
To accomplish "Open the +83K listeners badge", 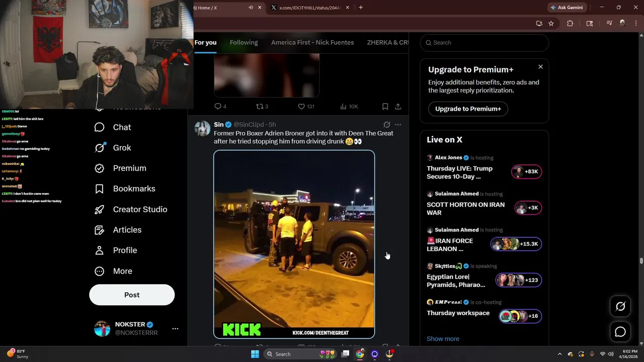I will [x=526, y=171].
